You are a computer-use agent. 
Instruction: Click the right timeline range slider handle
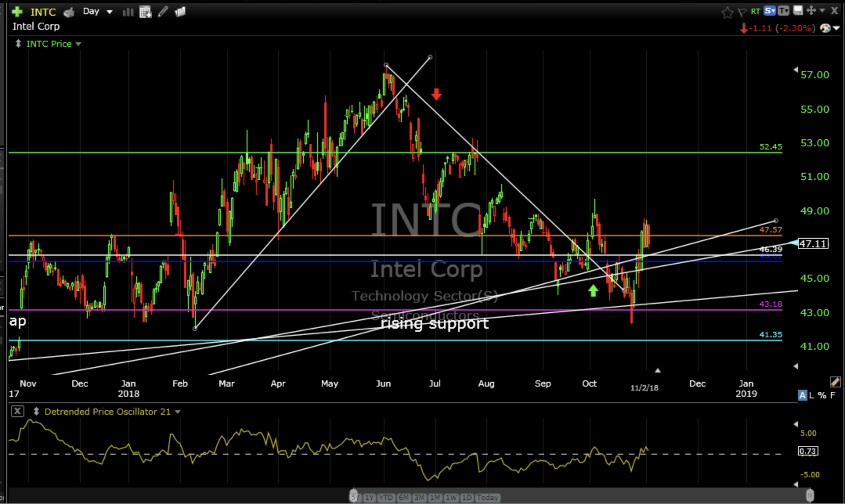(810, 495)
